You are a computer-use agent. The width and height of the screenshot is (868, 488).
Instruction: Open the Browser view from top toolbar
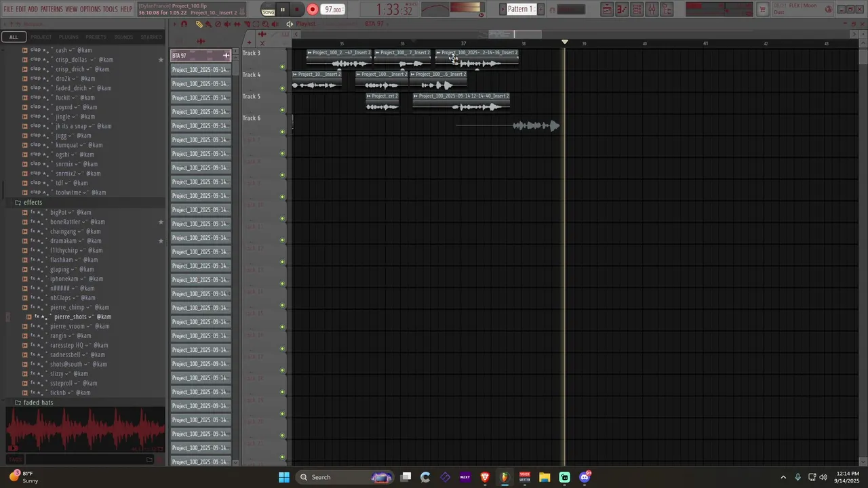(x=667, y=9)
